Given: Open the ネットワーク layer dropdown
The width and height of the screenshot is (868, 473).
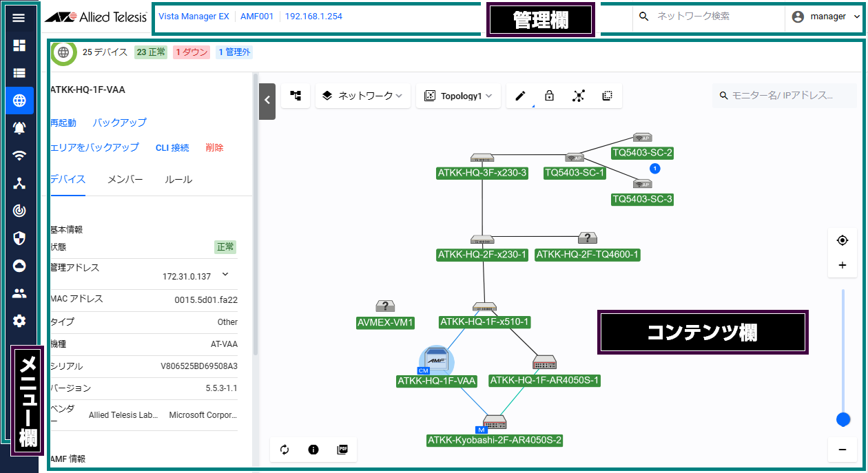Looking at the screenshot, I should click(x=363, y=96).
